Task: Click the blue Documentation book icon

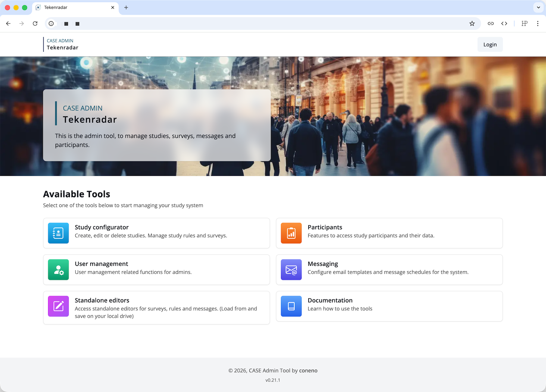Action: pos(291,306)
